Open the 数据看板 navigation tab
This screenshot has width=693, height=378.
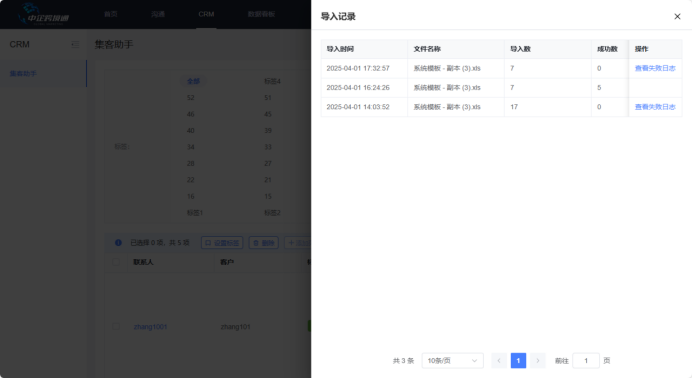pyautogui.click(x=262, y=14)
